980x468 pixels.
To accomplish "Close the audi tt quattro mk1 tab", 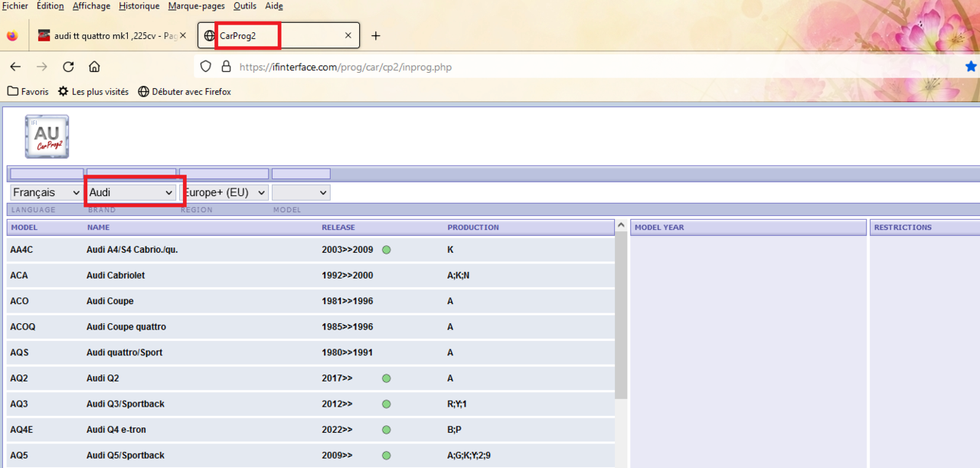I will (x=182, y=35).
